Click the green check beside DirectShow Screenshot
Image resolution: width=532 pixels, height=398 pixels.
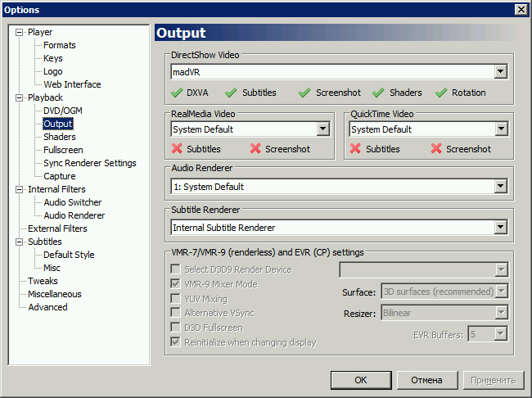click(x=304, y=93)
